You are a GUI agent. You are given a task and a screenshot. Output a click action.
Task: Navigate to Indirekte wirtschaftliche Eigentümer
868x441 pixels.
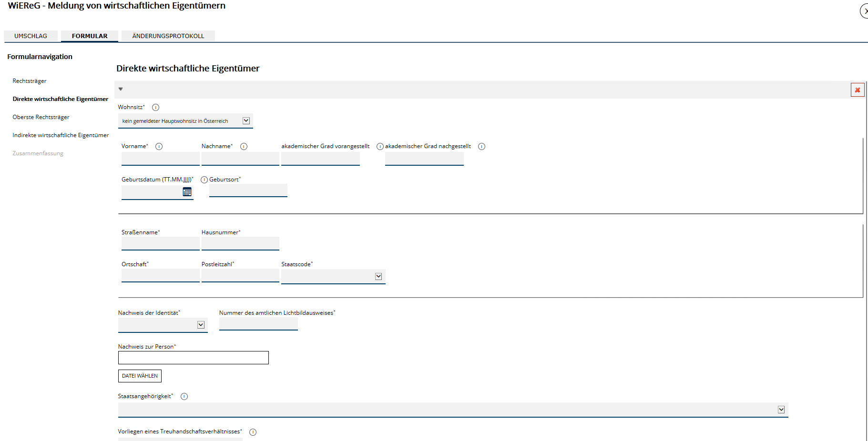[x=61, y=135]
